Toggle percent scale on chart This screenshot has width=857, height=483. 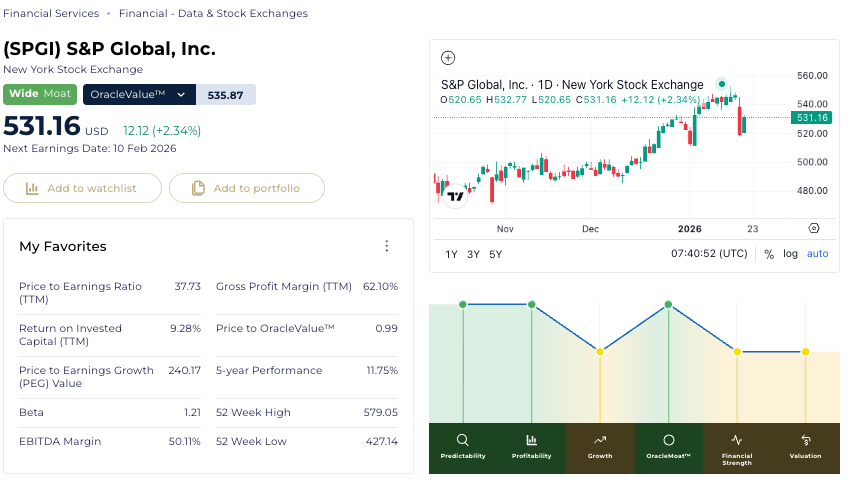769,254
